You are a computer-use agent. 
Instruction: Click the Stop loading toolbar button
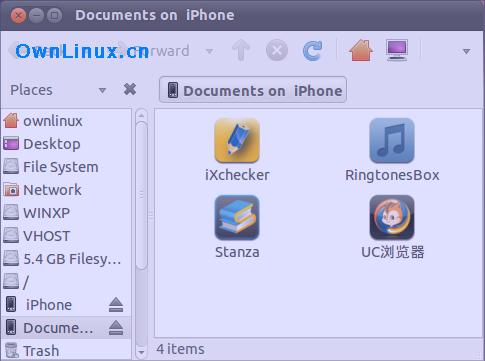pyautogui.click(x=277, y=51)
